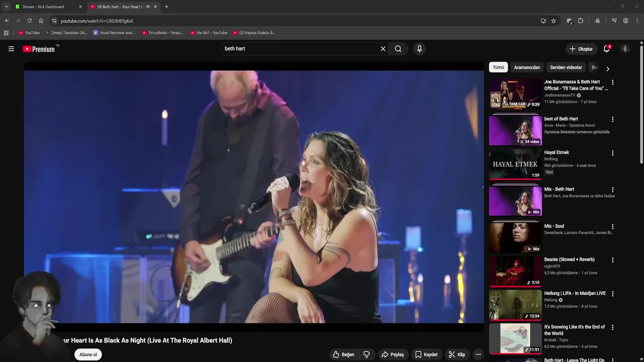The height and width of the screenshot is (362, 644).
Task: Open options for best of Beth Hart playlist
Action: (x=612, y=120)
